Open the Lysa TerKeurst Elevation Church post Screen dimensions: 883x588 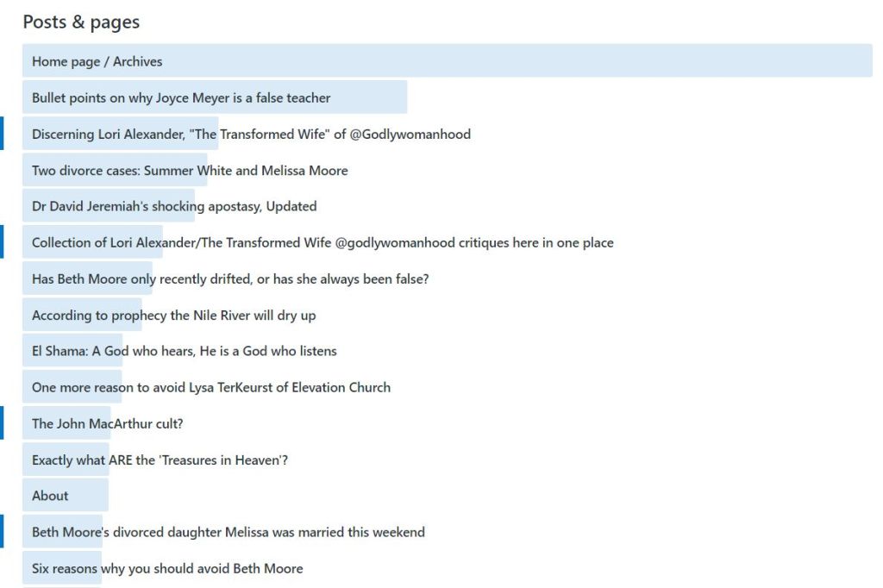211,387
